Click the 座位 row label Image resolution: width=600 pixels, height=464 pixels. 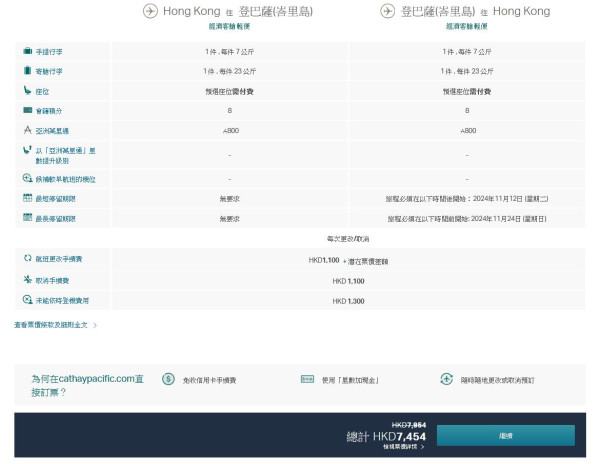[42, 92]
